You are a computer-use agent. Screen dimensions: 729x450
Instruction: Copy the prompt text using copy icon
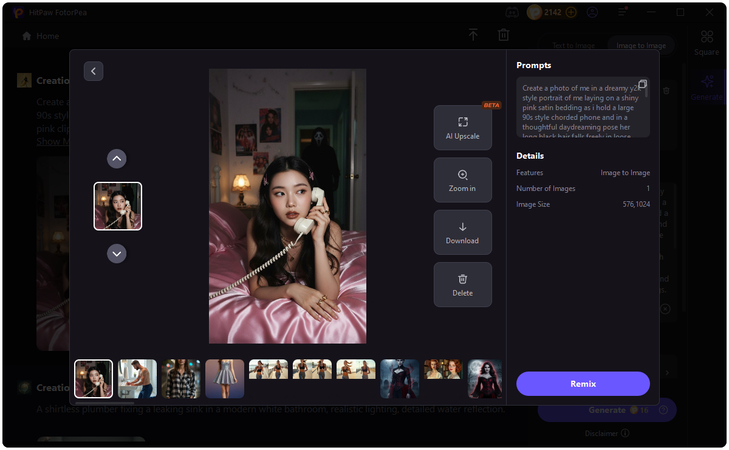pyautogui.click(x=642, y=84)
